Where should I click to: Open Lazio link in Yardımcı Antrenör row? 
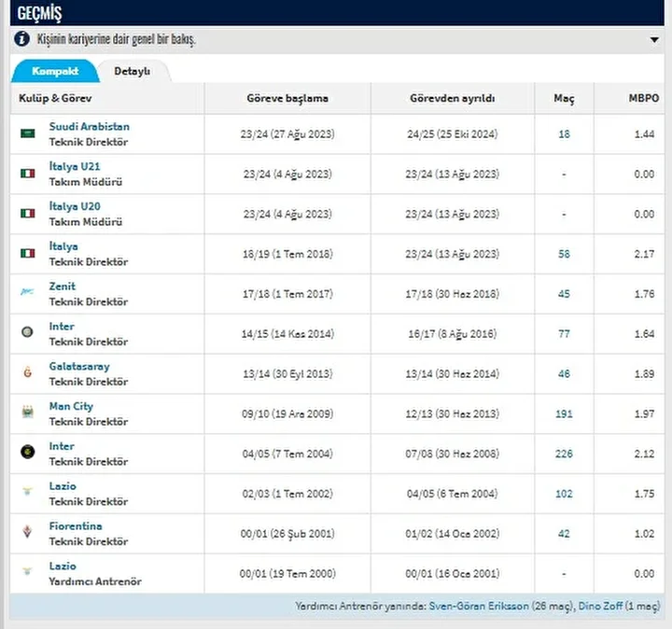pyautogui.click(x=63, y=566)
